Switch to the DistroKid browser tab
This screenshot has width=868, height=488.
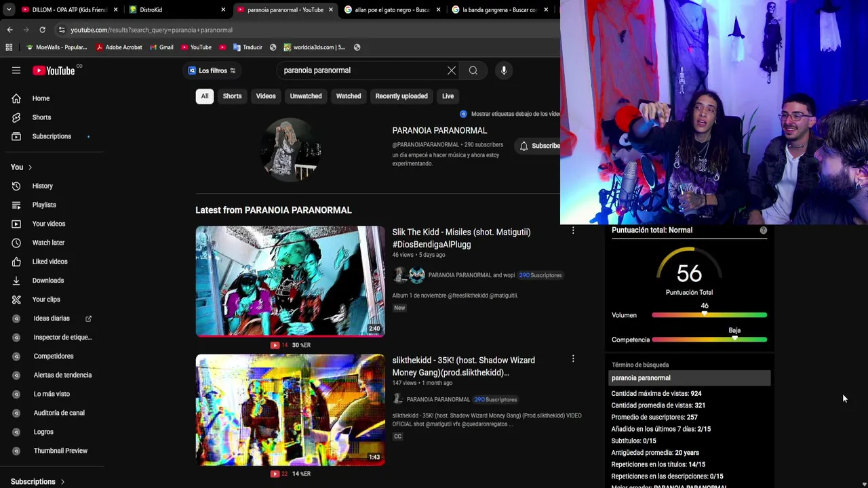[176, 9]
